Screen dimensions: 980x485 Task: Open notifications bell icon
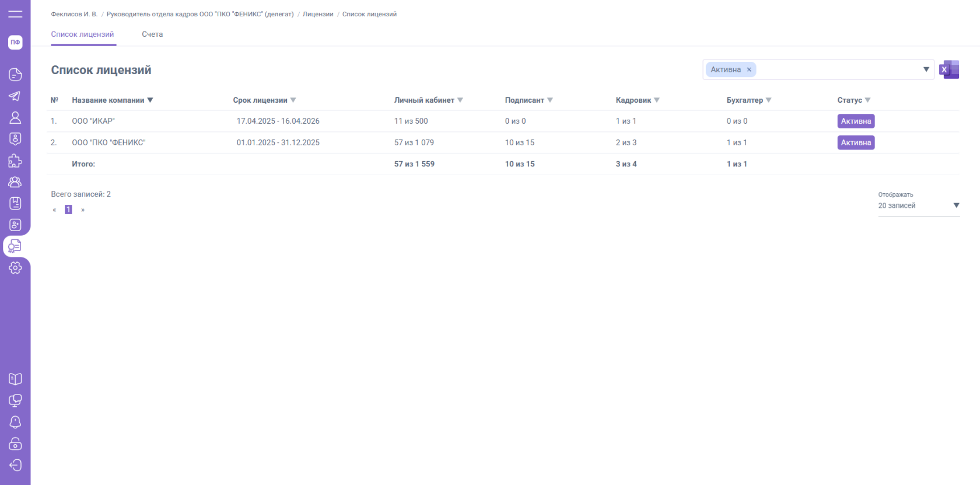click(15, 422)
